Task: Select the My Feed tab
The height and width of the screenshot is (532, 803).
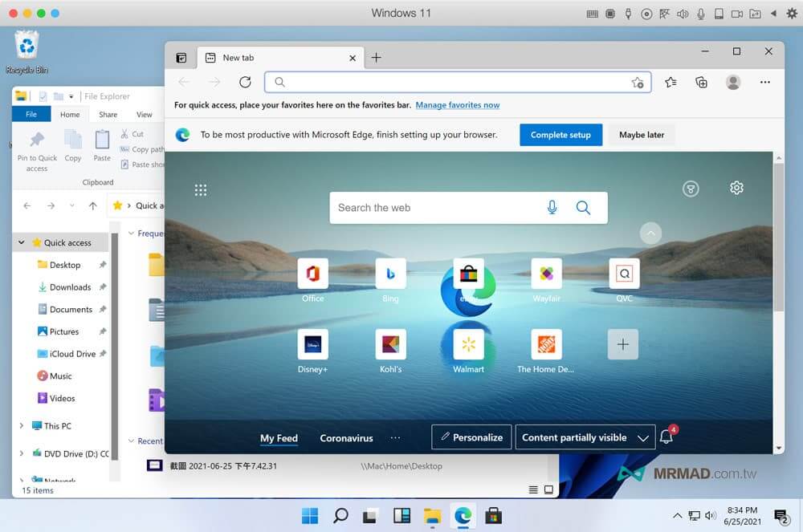Action: 279,438
